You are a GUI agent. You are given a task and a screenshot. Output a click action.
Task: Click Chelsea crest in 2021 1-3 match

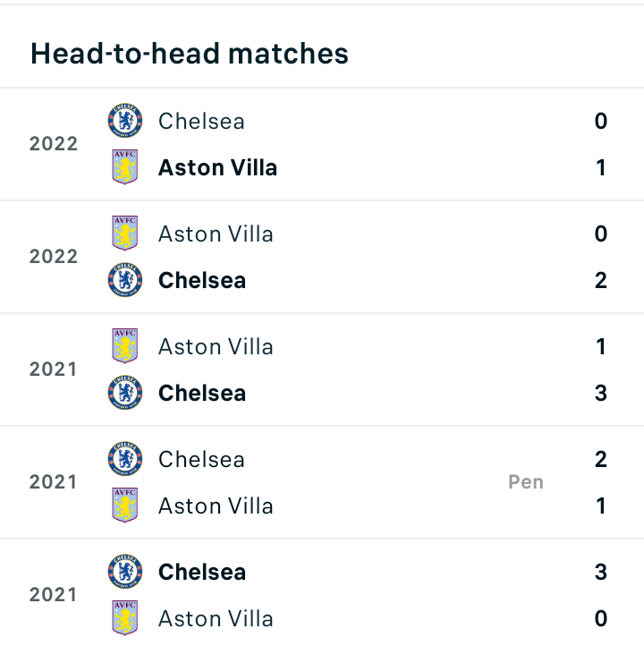[x=125, y=393]
